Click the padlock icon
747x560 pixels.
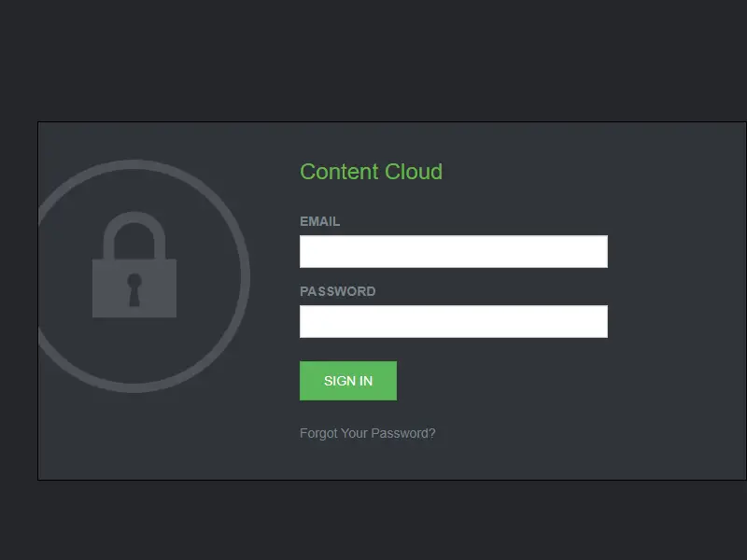[134, 265]
